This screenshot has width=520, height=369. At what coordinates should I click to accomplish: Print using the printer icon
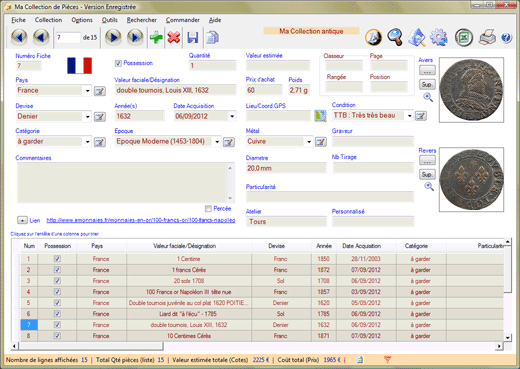[x=487, y=37]
